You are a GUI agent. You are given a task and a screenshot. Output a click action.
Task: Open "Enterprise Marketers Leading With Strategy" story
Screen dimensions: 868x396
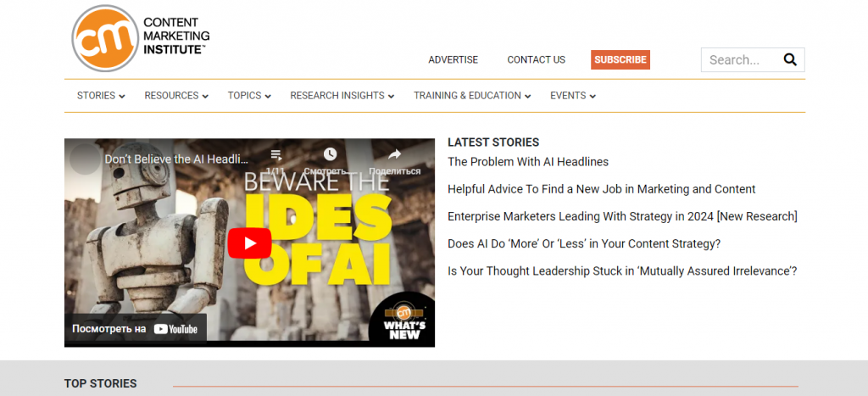tap(622, 216)
